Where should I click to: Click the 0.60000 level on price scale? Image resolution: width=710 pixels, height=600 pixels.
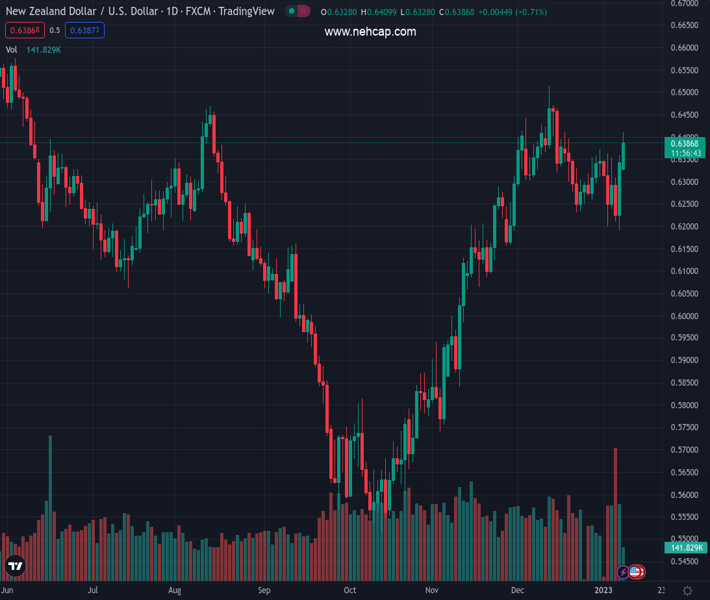[x=684, y=316]
